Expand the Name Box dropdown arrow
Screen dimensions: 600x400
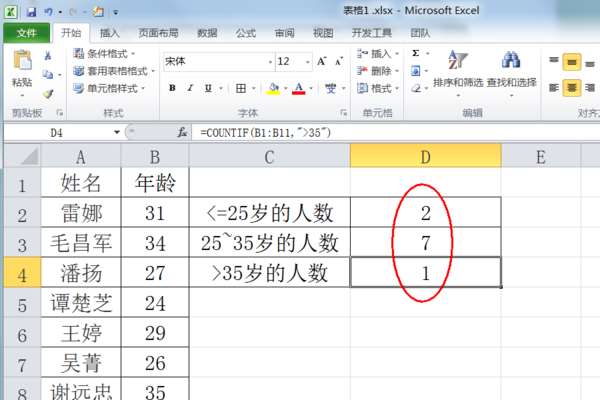117,132
